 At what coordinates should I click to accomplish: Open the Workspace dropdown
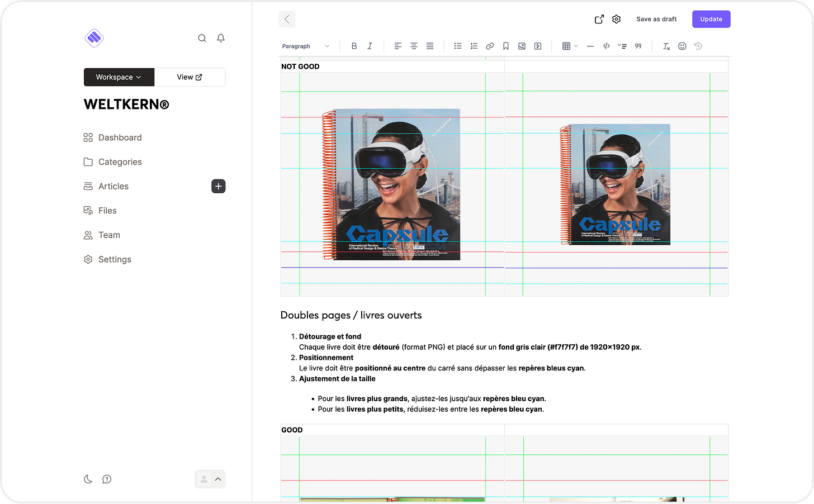[119, 77]
